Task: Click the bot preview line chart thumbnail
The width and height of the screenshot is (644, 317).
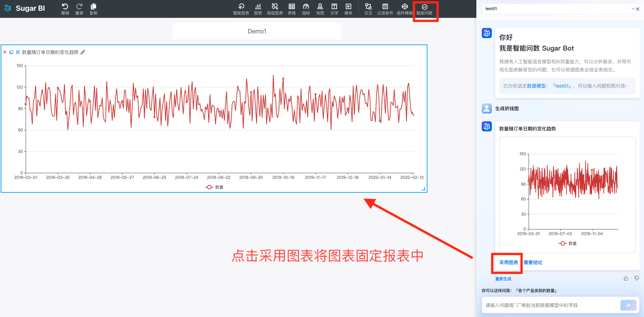Action: pyautogui.click(x=567, y=195)
